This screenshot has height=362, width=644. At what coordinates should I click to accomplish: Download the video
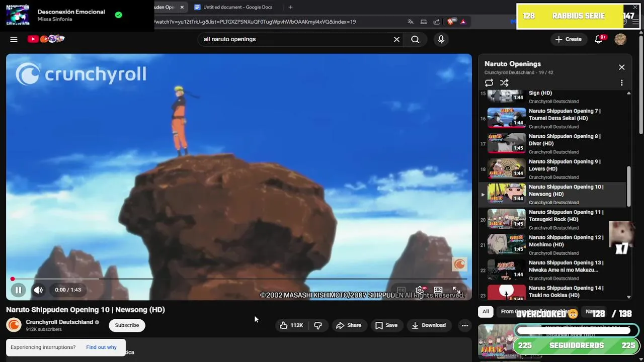point(429,325)
